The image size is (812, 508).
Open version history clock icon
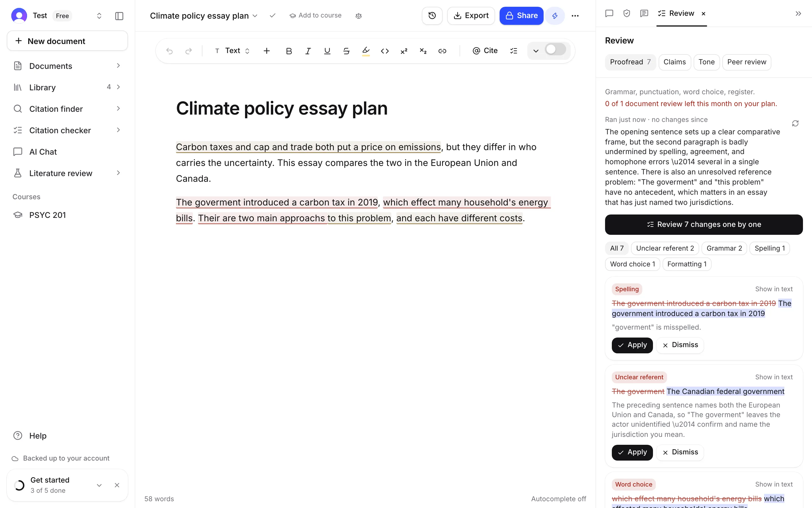[x=432, y=16]
